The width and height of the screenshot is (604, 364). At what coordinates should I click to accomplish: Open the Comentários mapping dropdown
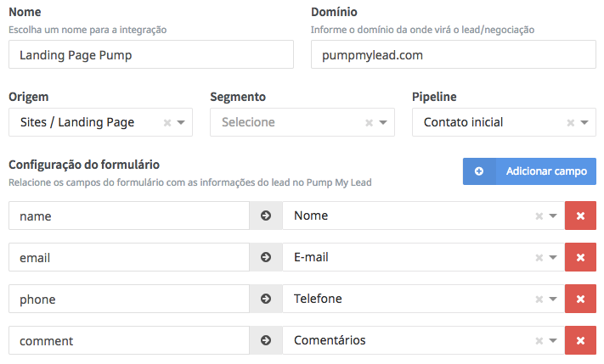click(x=553, y=340)
